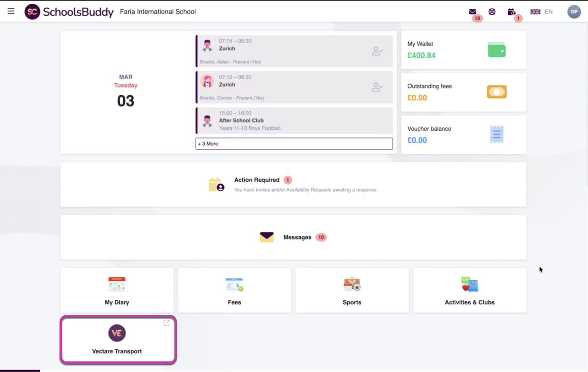The width and height of the screenshot is (588, 372).
Task: Click the SchoolsBuddy SC logo
Action: [32, 11]
